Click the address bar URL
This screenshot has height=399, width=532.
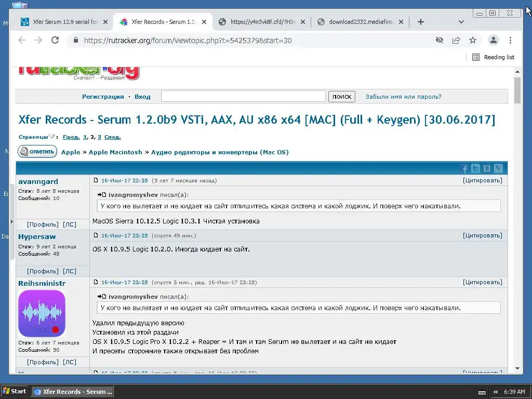click(188, 41)
